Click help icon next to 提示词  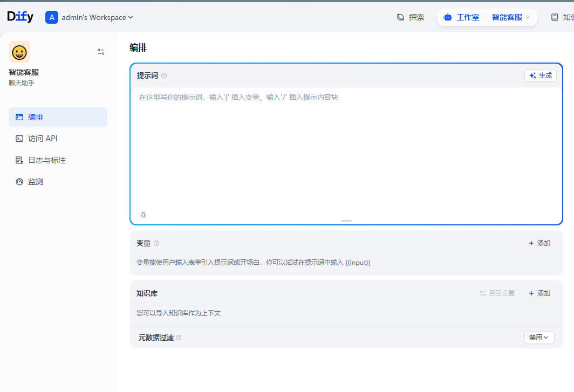click(x=164, y=76)
